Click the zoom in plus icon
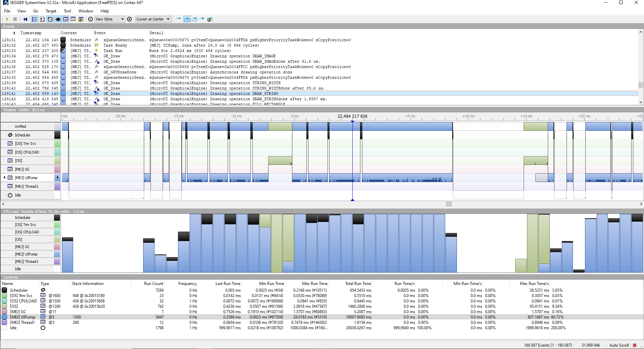Screen dimensions: 644x349 coord(129,19)
